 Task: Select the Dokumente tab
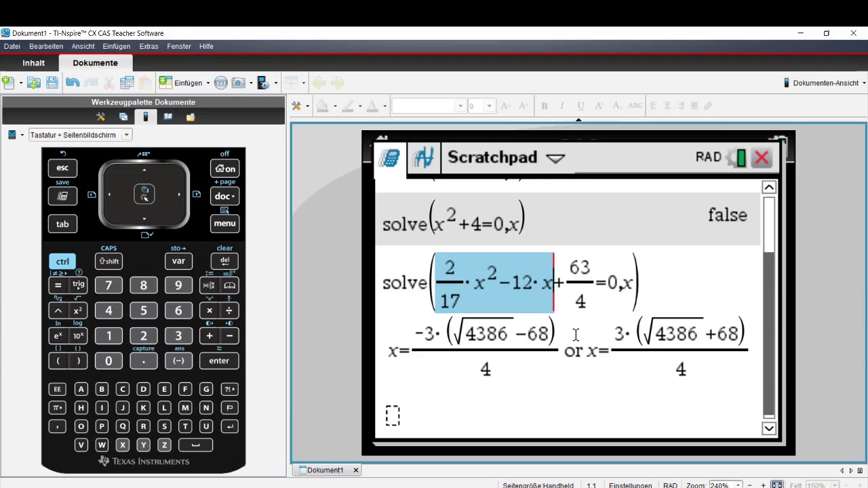pyautogui.click(x=95, y=63)
